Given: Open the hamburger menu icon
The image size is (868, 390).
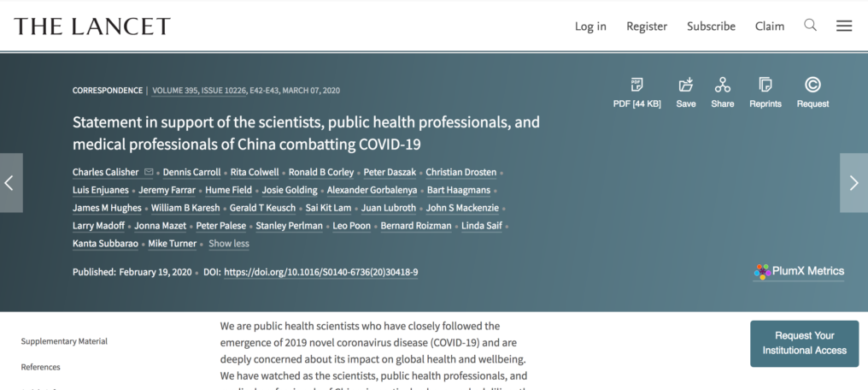Looking at the screenshot, I should point(843,26).
